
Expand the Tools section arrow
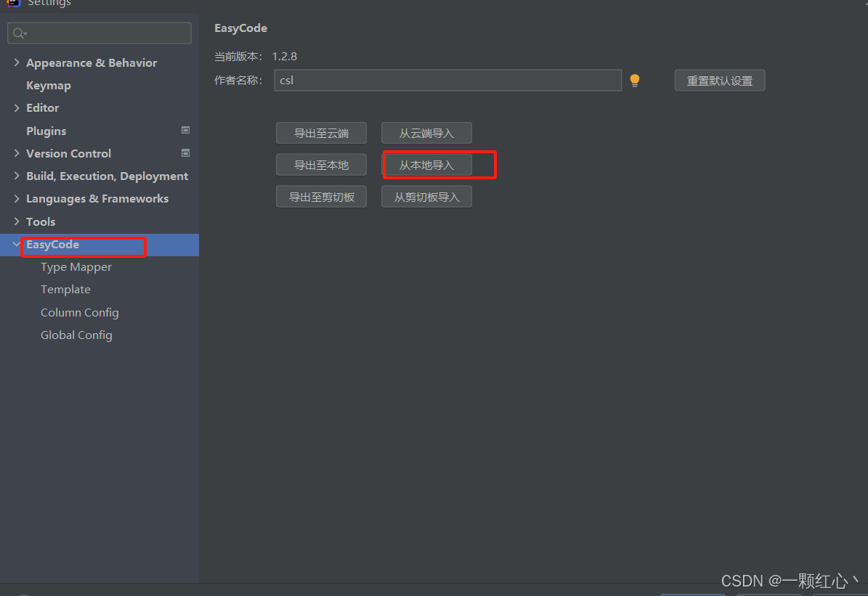17,221
